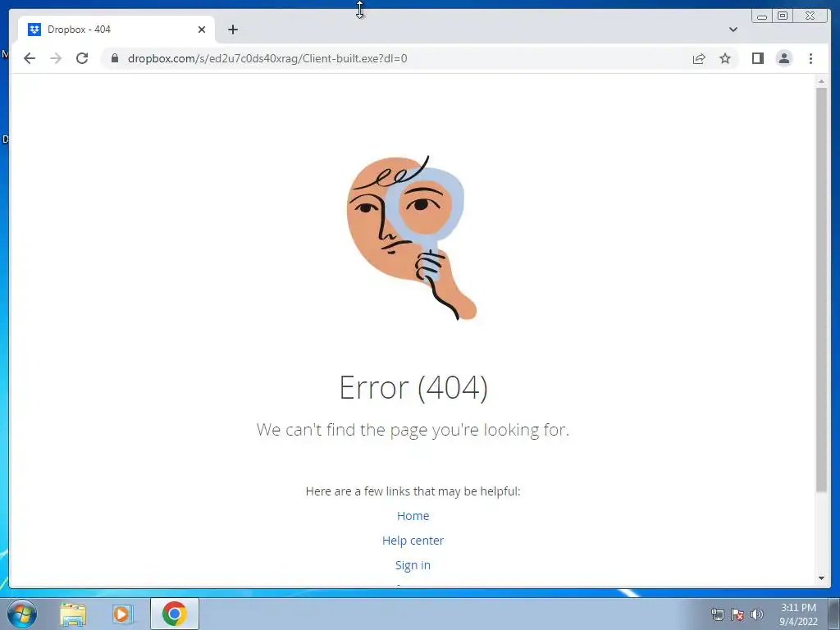Click the vertical scrollbar thumb
This screenshot has width=840, height=630.
(821, 290)
